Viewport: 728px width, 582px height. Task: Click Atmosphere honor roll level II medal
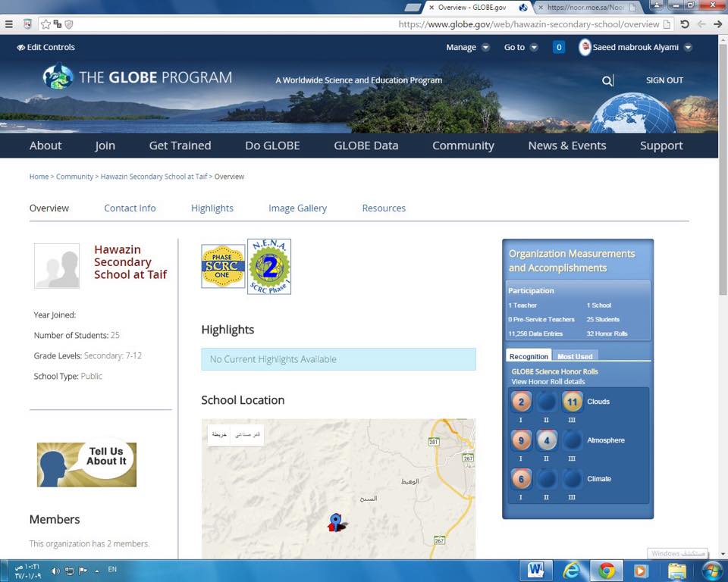click(x=547, y=440)
